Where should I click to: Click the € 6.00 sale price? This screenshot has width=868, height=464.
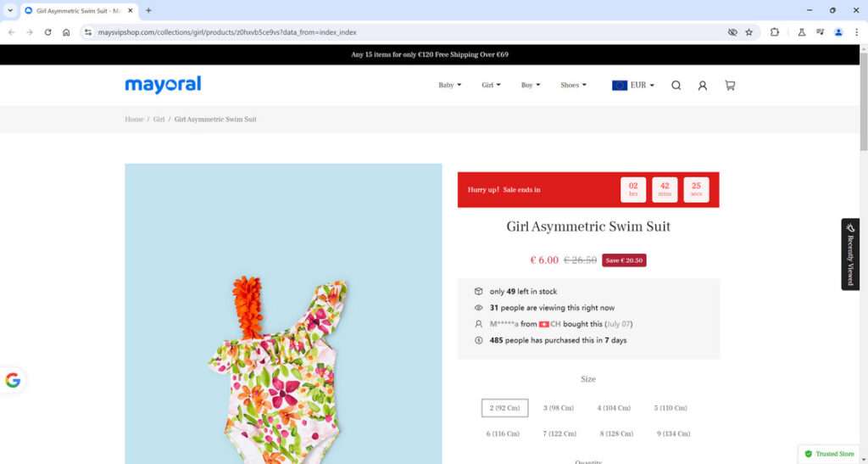544,260
